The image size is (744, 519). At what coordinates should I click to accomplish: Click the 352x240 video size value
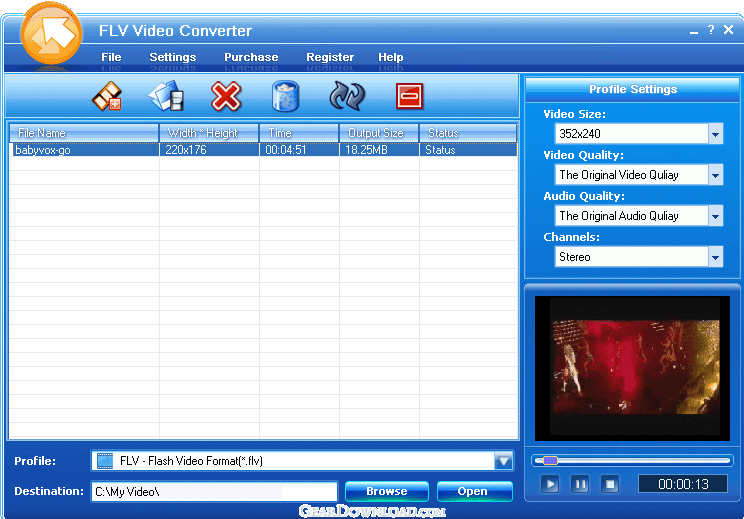[x=580, y=134]
